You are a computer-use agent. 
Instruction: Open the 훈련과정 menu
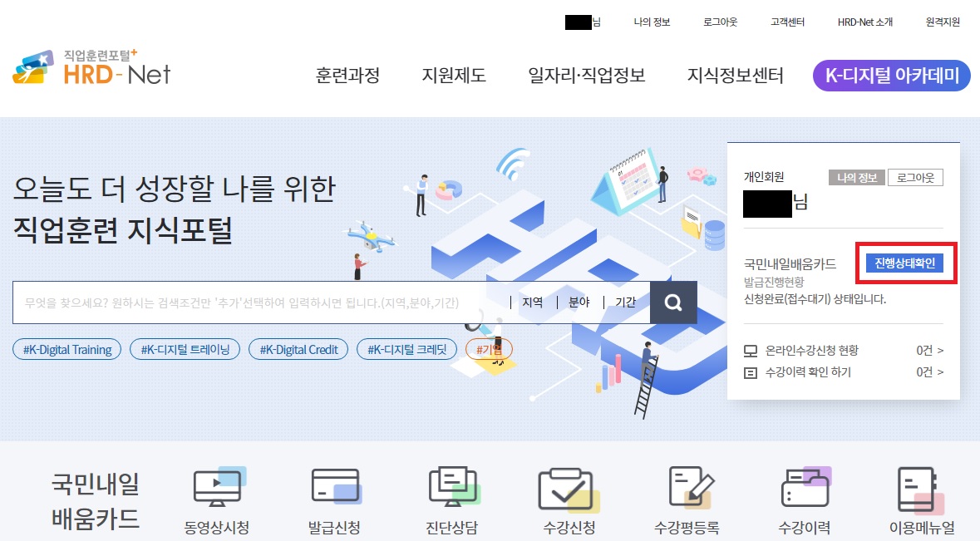(x=347, y=76)
